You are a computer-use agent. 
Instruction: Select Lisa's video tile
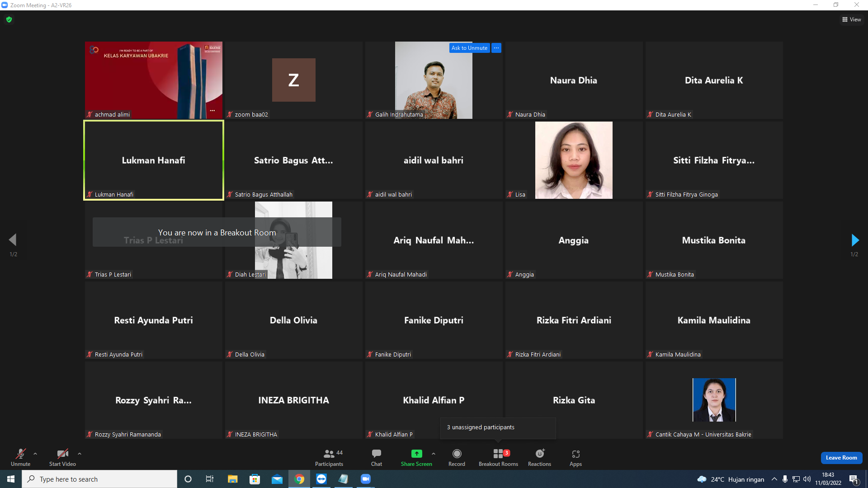point(574,160)
